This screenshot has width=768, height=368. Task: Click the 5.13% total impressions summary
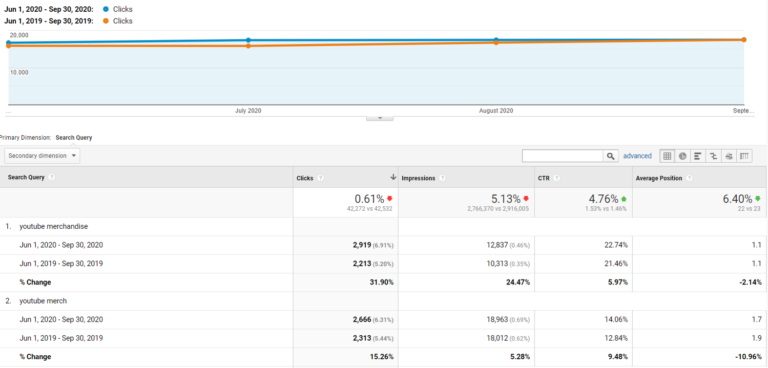click(x=506, y=199)
